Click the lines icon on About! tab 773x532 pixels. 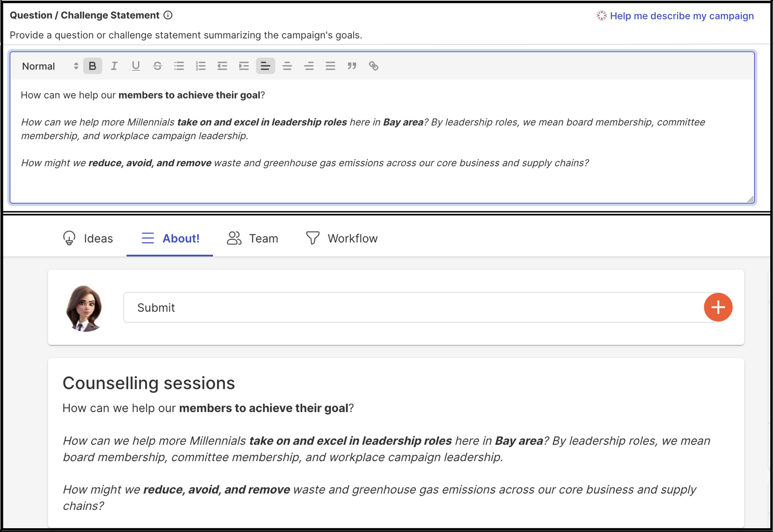tap(148, 238)
